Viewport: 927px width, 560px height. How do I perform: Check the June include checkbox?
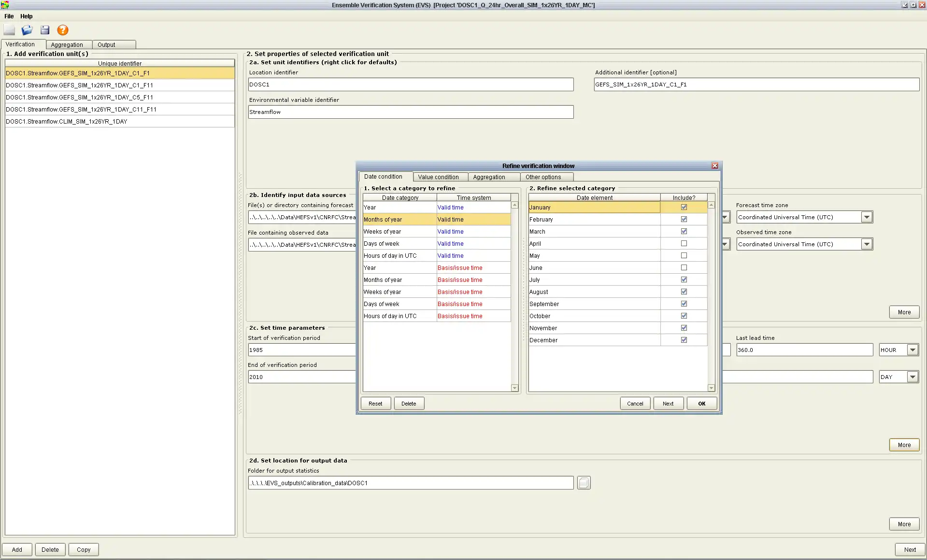pos(684,267)
